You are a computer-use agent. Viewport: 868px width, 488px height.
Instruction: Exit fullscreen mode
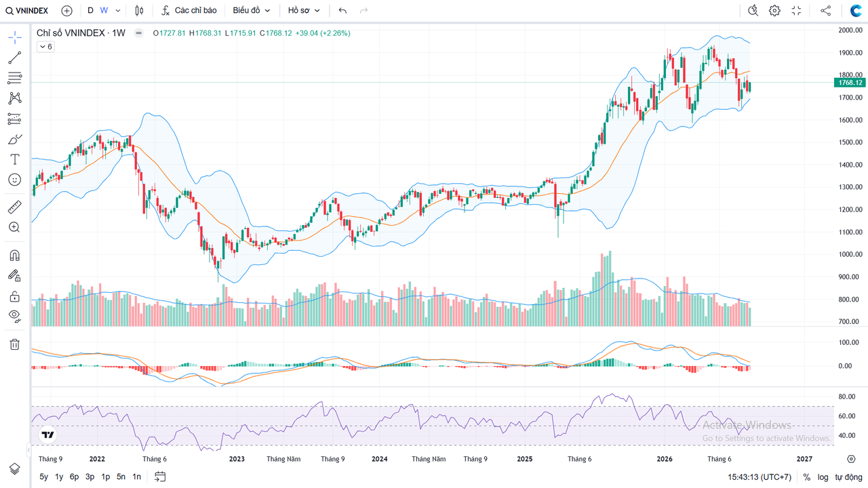[x=796, y=11]
